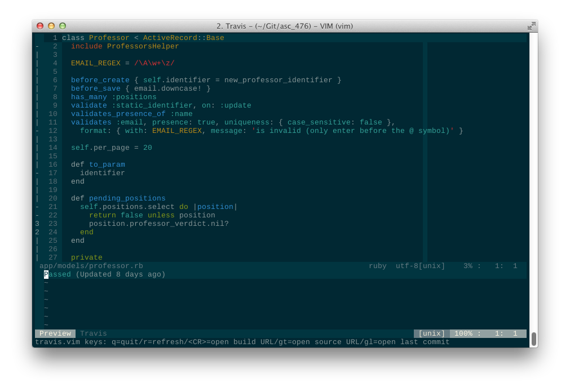Viewport: 570px width, 392px height.
Task: Click the app/models/professor.rb file name
Action: (91, 266)
